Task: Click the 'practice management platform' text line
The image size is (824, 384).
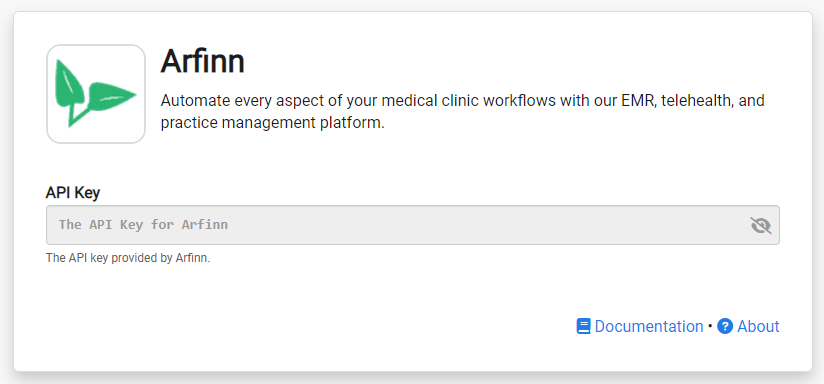Action: pos(273,123)
